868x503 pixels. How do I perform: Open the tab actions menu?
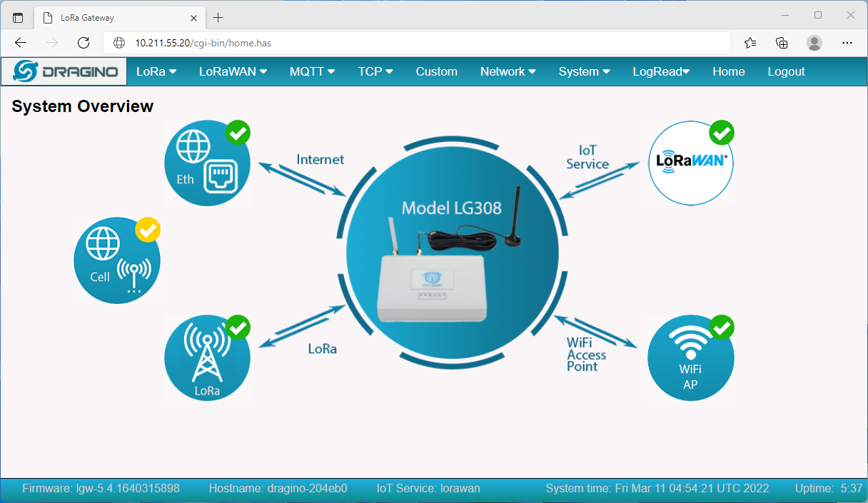tap(18, 18)
